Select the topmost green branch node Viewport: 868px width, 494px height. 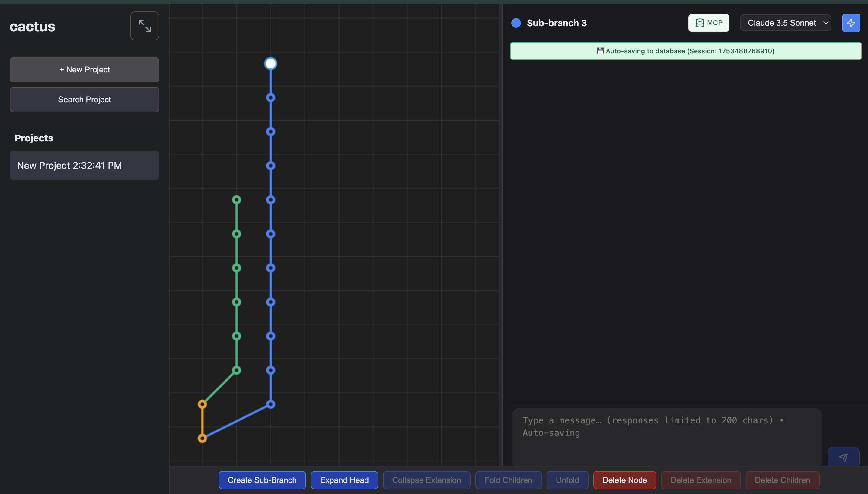[x=237, y=200]
